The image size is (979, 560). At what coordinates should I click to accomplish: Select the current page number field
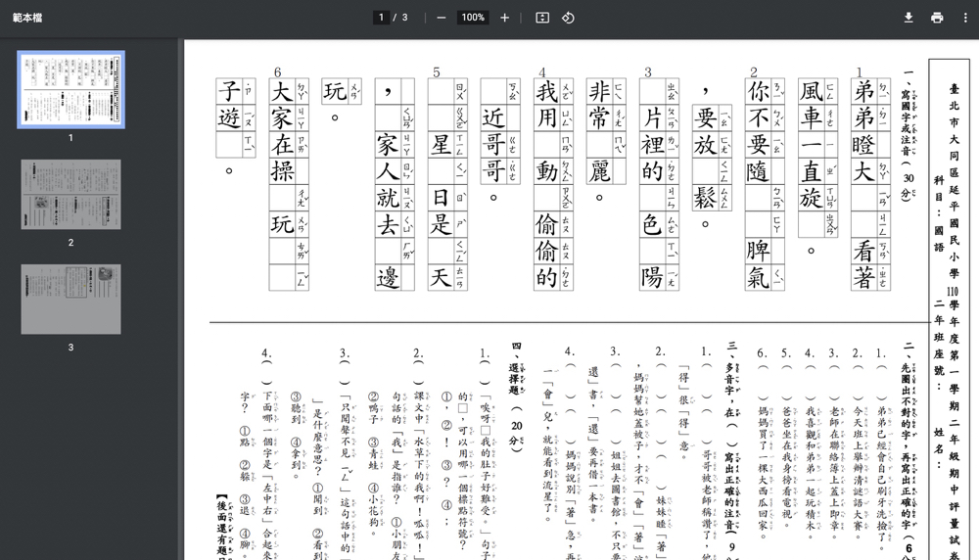pos(381,18)
